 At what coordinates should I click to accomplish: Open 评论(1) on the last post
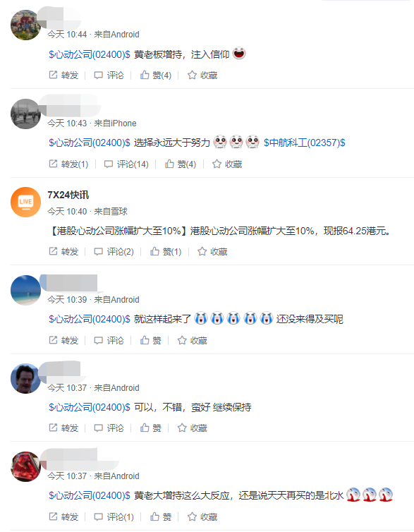(114, 516)
